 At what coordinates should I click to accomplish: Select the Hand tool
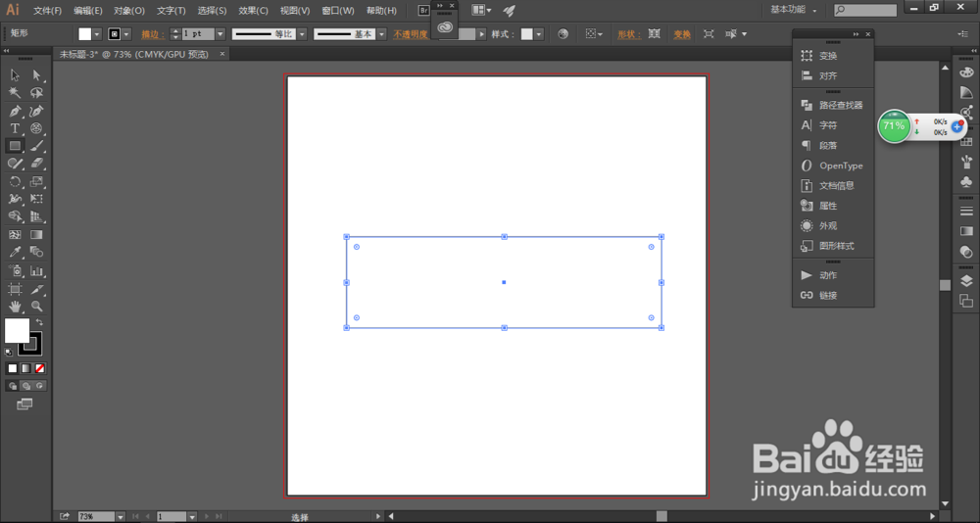(x=15, y=307)
